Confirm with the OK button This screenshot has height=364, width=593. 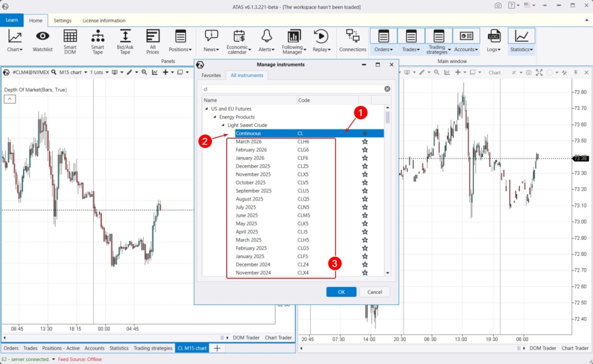click(x=341, y=292)
